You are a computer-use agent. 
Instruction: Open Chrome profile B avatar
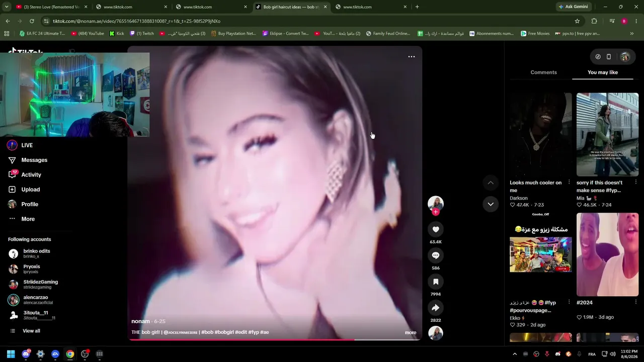(624, 21)
